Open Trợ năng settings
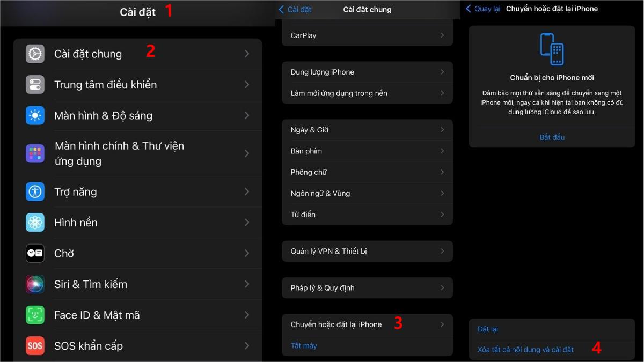The image size is (644, 362). (x=138, y=191)
